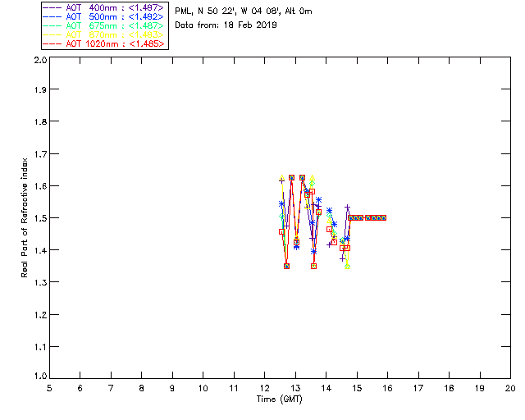Click the 1.3 y-axis tick label
Viewport: 525px width, 420px height.
coord(40,283)
